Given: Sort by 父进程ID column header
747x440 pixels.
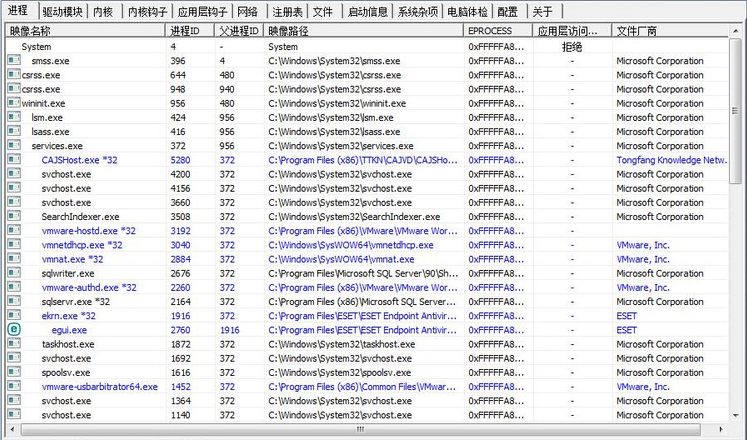Looking at the screenshot, I should click(239, 31).
